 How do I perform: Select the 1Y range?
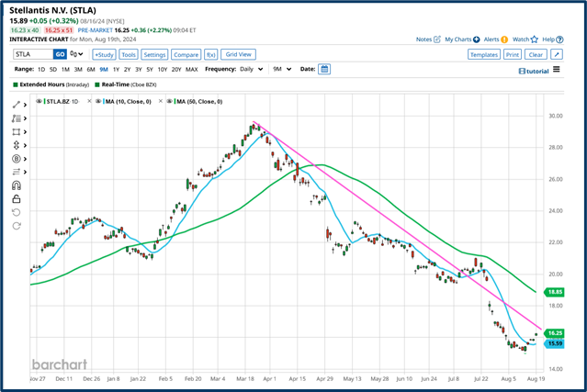[x=116, y=69]
